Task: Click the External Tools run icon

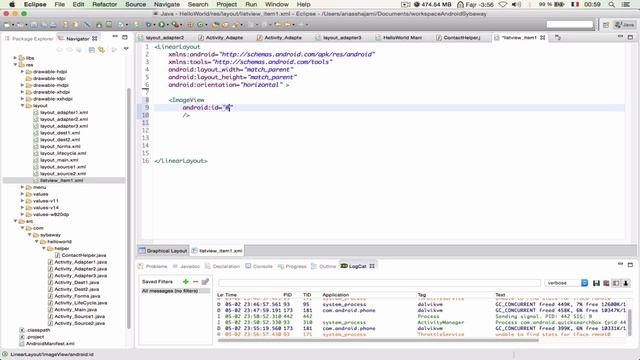Action: click(x=175, y=25)
